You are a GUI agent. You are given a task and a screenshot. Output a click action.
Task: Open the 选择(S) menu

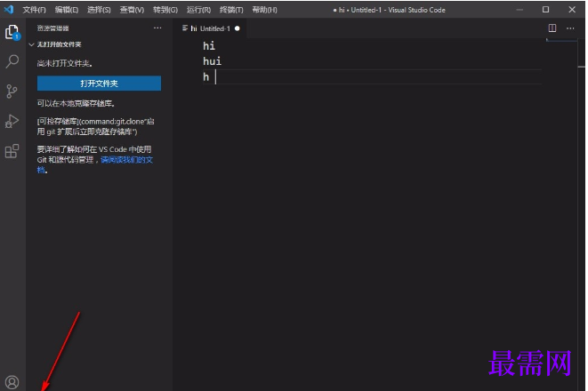coord(99,10)
